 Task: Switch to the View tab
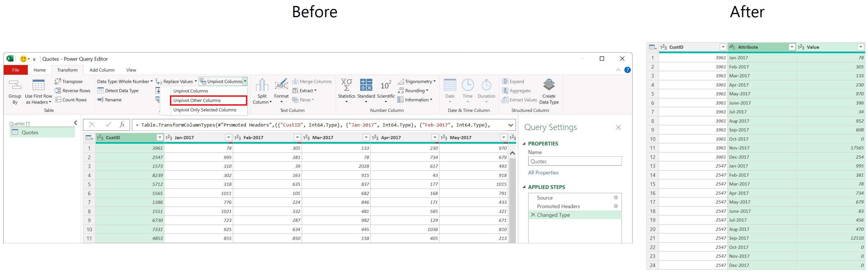tap(131, 70)
